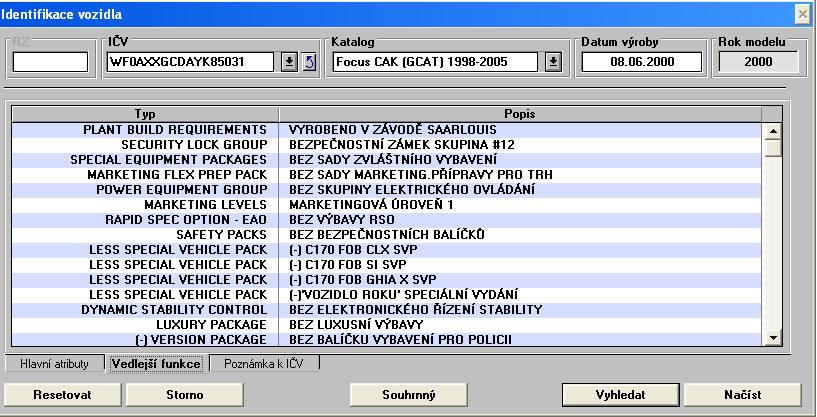Click the scrollbar down arrow in table
This screenshot has width=817, height=417.
[x=772, y=339]
